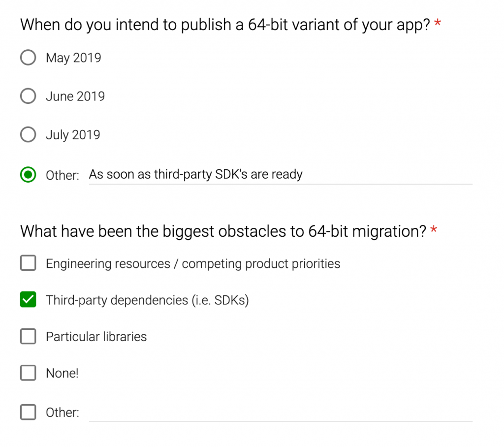The width and height of the screenshot is (504, 447).
Task: Check the Engineering resources checkbox
Action: [28, 263]
